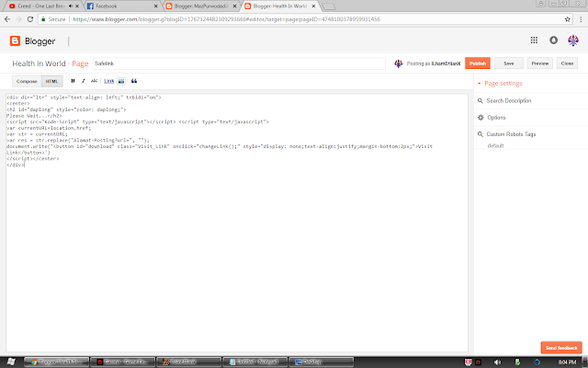Insert a blockquote using quote icon

pos(134,81)
